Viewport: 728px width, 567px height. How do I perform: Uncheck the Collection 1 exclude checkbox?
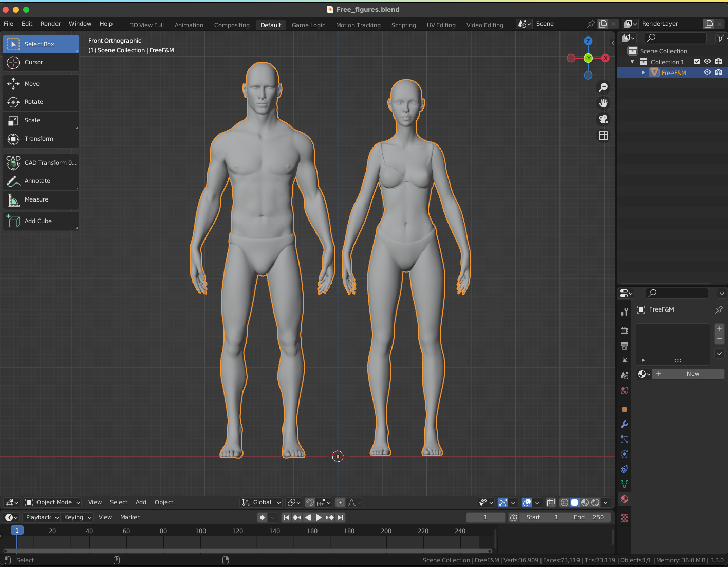(x=697, y=62)
